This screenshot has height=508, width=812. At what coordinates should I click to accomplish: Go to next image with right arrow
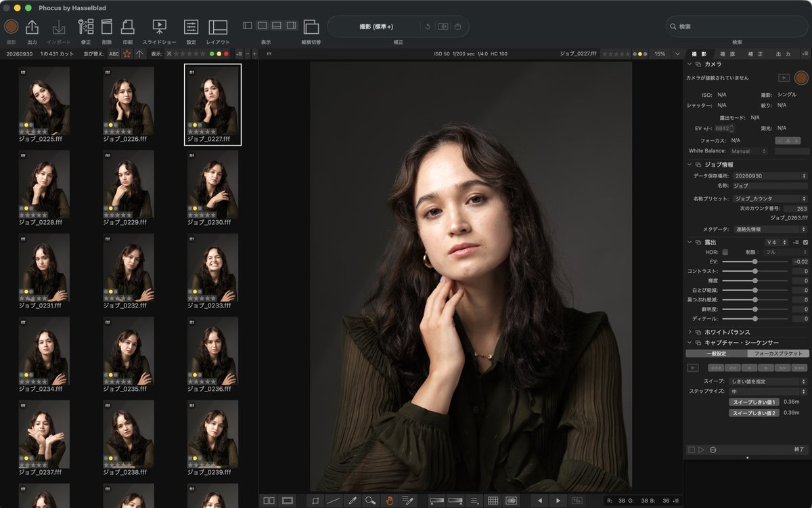coord(558,501)
